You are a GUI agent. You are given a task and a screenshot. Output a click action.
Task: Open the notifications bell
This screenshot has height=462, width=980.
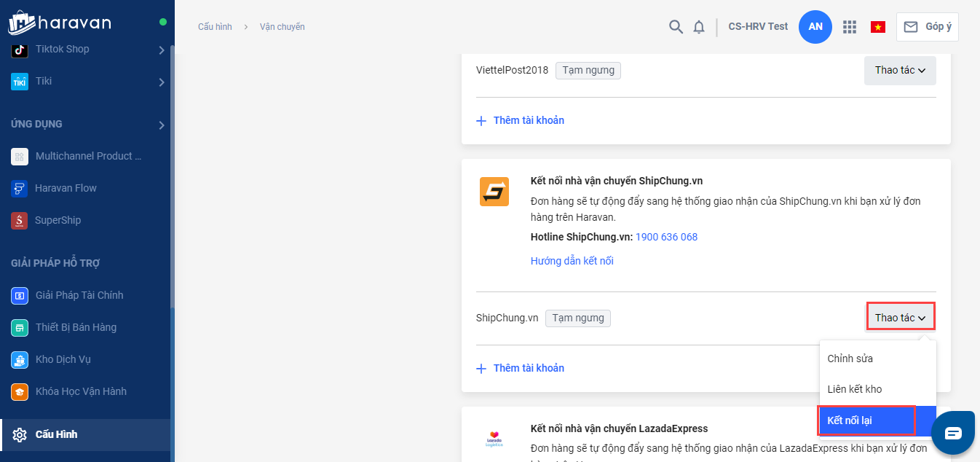click(x=699, y=27)
